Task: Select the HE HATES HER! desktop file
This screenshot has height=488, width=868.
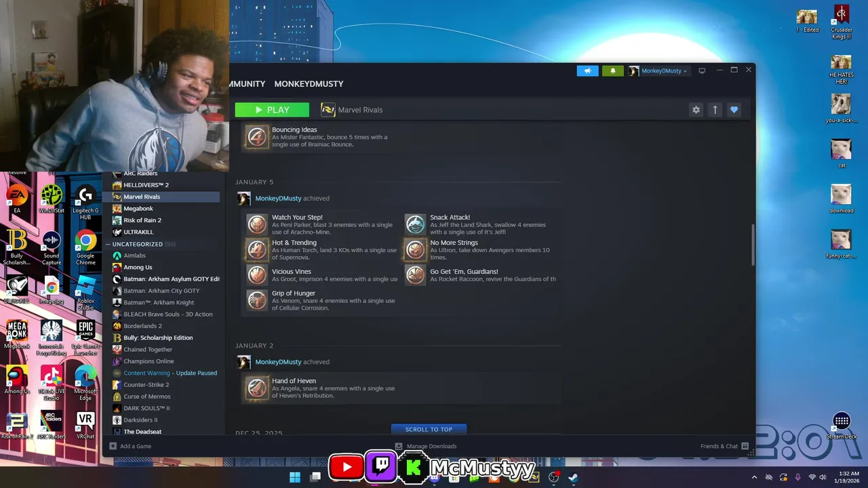Action: click(842, 70)
